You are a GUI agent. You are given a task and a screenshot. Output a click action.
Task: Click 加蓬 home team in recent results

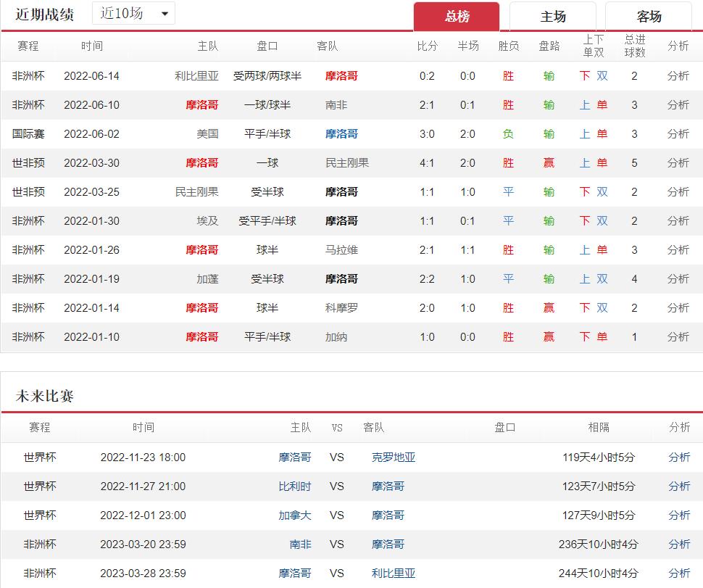[x=207, y=279]
